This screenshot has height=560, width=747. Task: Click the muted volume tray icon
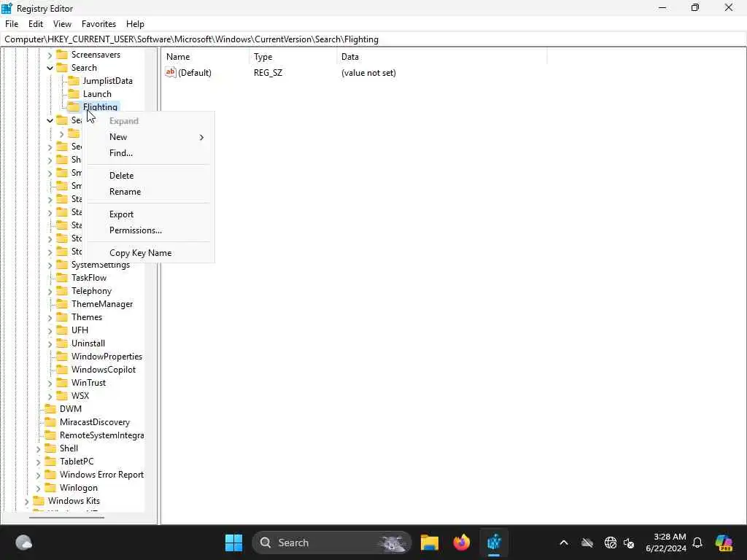(628, 542)
